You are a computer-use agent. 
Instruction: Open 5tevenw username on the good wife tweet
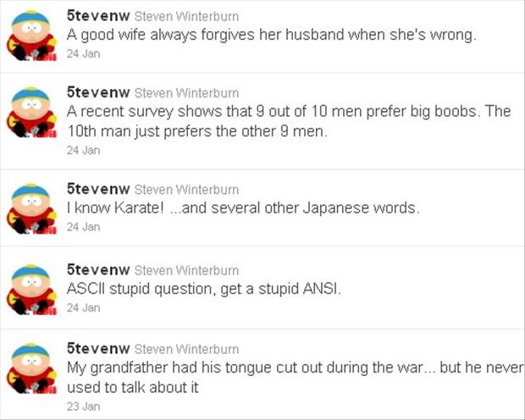(x=98, y=16)
